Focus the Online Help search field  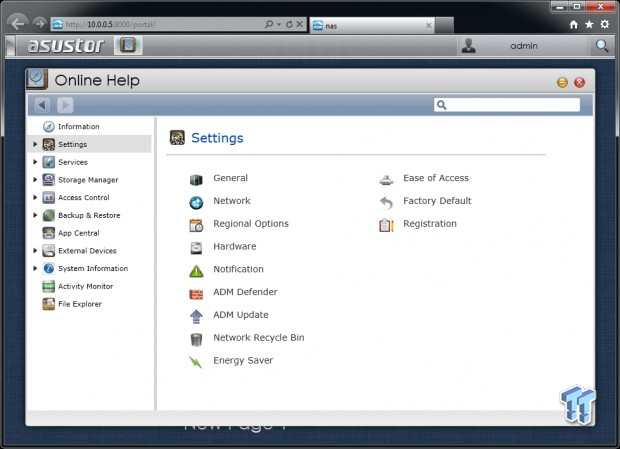(507, 105)
